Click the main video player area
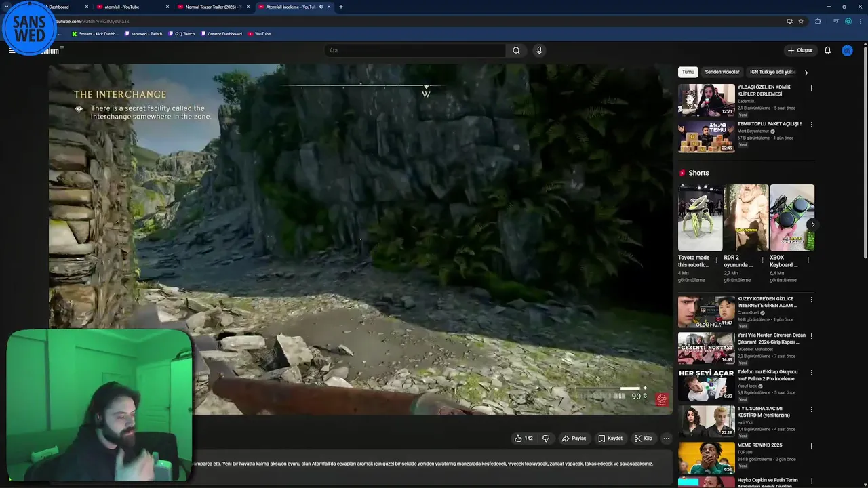This screenshot has height=488, width=868. [360, 239]
